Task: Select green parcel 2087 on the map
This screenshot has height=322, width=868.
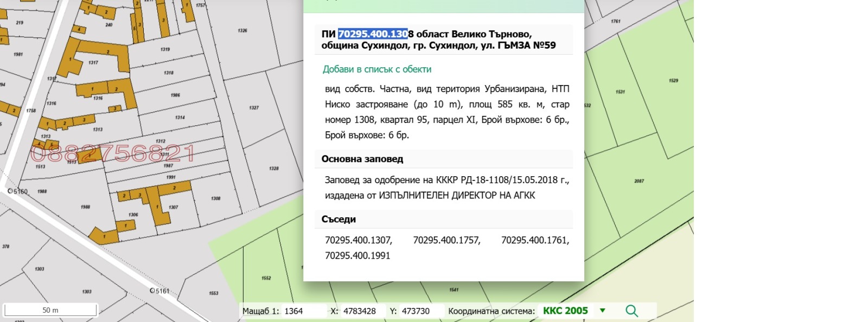Action: coord(639,181)
